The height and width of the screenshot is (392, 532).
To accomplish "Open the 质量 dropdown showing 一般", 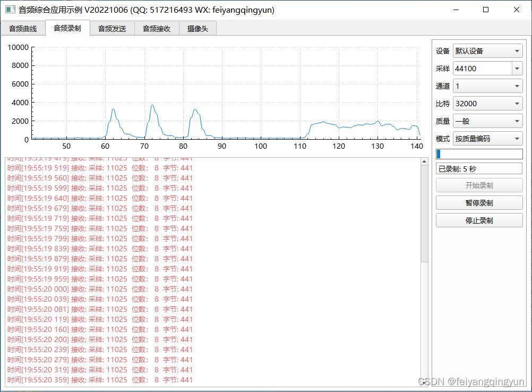I will pos(487,121).
